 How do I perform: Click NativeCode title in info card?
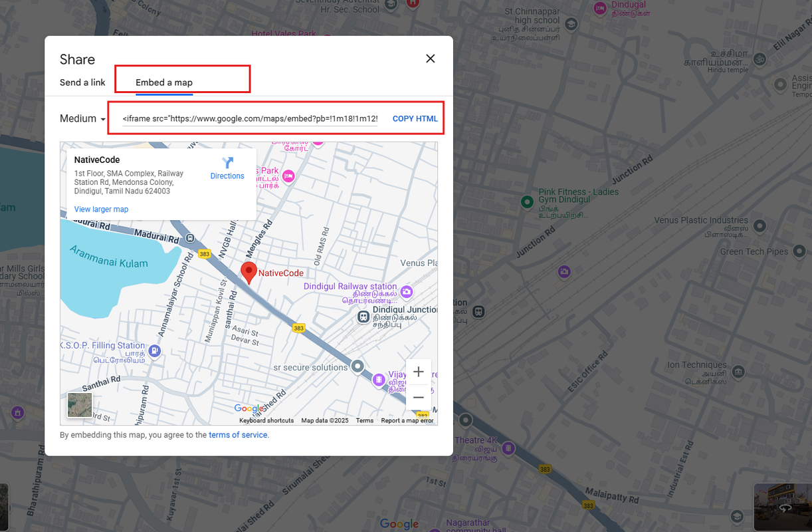[97, 160]
